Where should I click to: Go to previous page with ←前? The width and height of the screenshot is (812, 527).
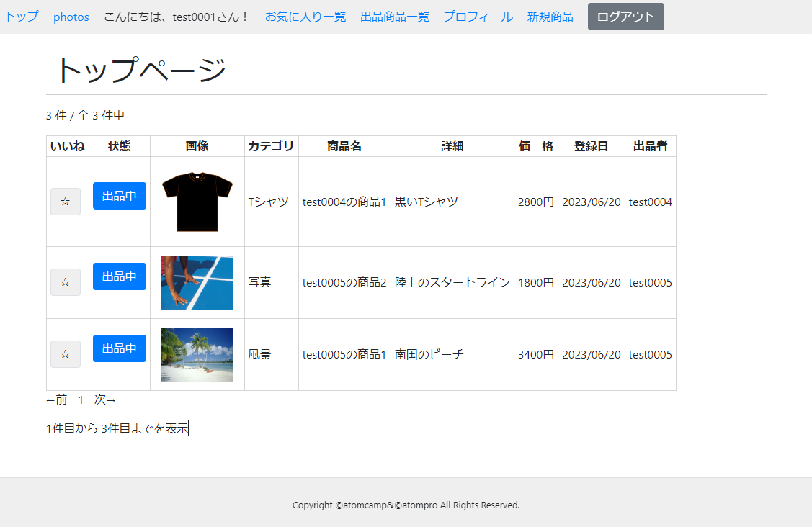(x=56, y=400)
